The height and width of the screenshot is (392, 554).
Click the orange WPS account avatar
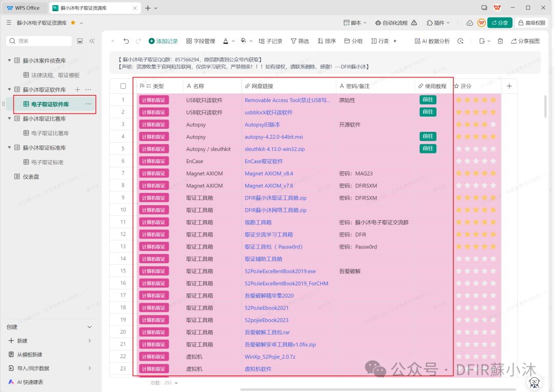481,23
